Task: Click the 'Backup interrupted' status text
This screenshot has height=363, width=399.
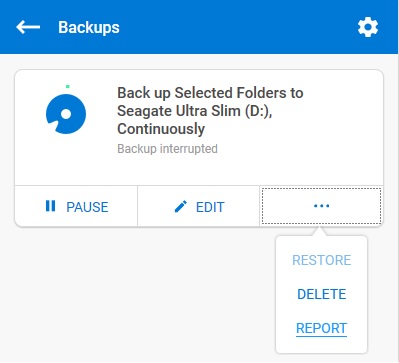Action: (167, 148)
